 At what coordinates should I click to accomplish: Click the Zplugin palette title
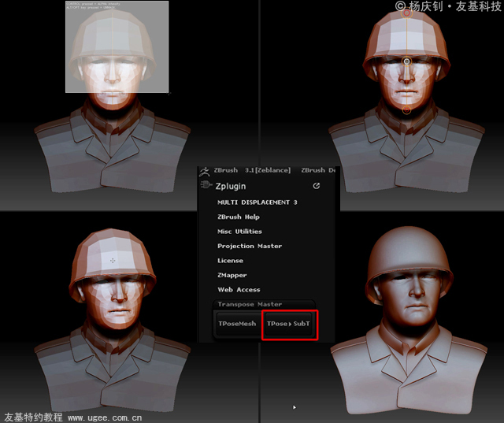tap(231, 186)
